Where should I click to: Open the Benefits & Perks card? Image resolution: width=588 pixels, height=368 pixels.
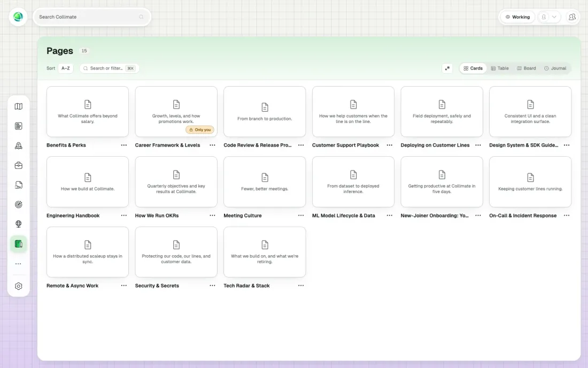click(x=87, y=112)
